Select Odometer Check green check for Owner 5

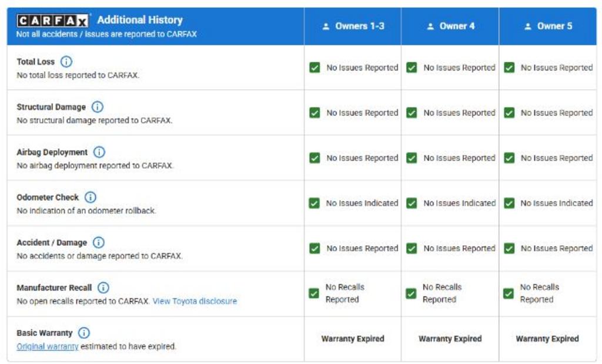(x=509, y=203)
